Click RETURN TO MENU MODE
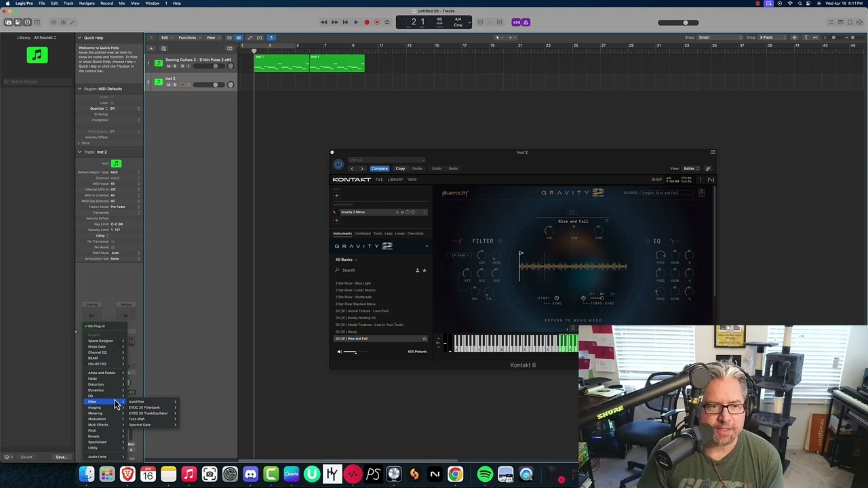 pyautogui.click(x=573, y=321)
